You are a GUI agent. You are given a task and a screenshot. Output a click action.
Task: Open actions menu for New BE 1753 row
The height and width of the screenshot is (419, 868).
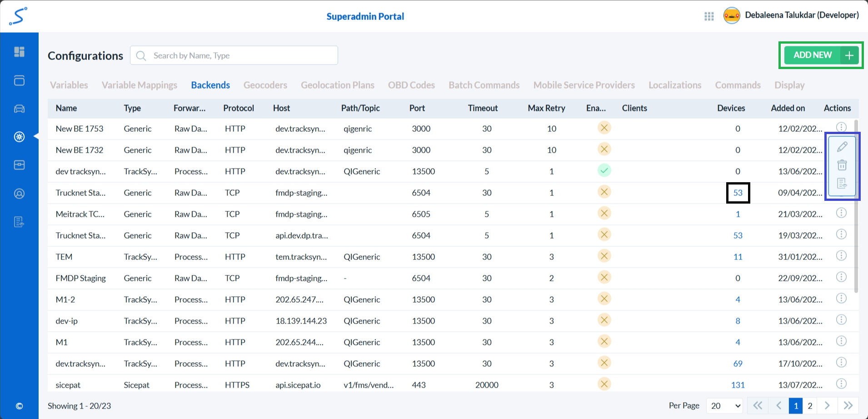click(841, 127)
